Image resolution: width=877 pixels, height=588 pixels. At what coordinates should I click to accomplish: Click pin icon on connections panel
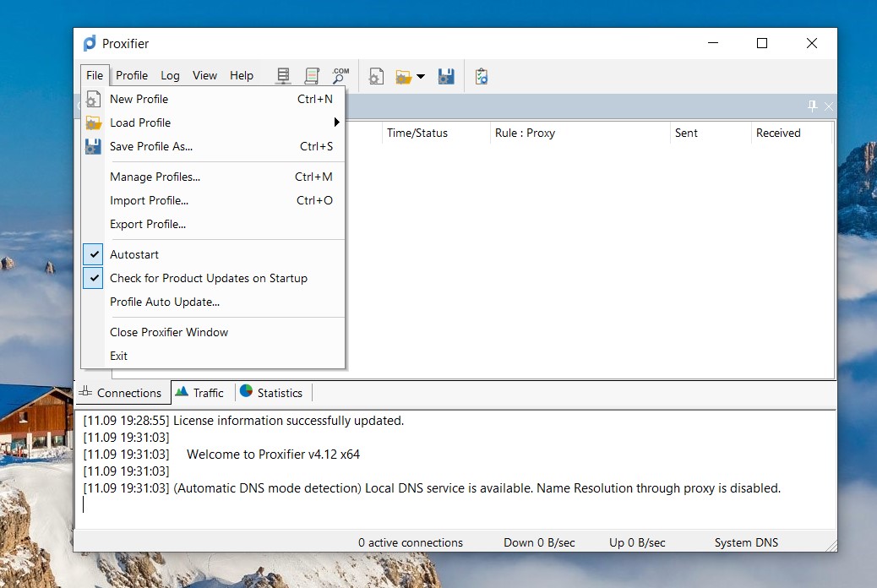point(812,106)
